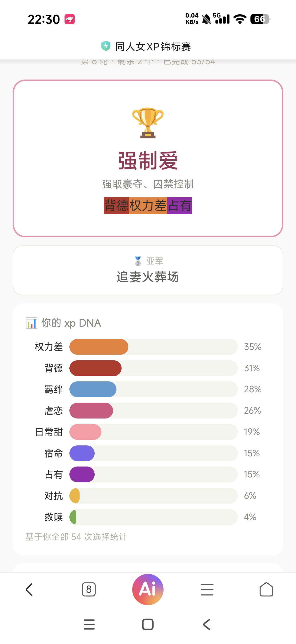Tap the bar chart icon beside xp DNA
296x644 pixels.
(x=32, y=323)
